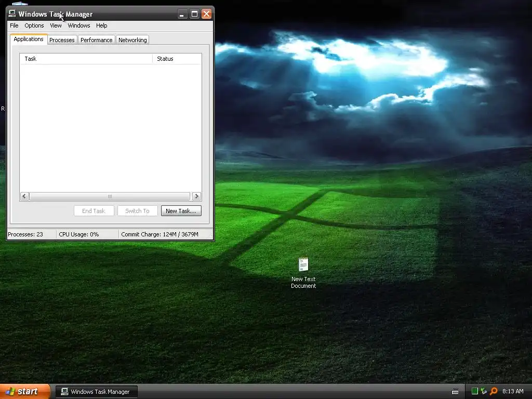Screen dimensions: 532x399
Task: Click the Safely Remove Hardware tray icon
Action: [484, 391]
